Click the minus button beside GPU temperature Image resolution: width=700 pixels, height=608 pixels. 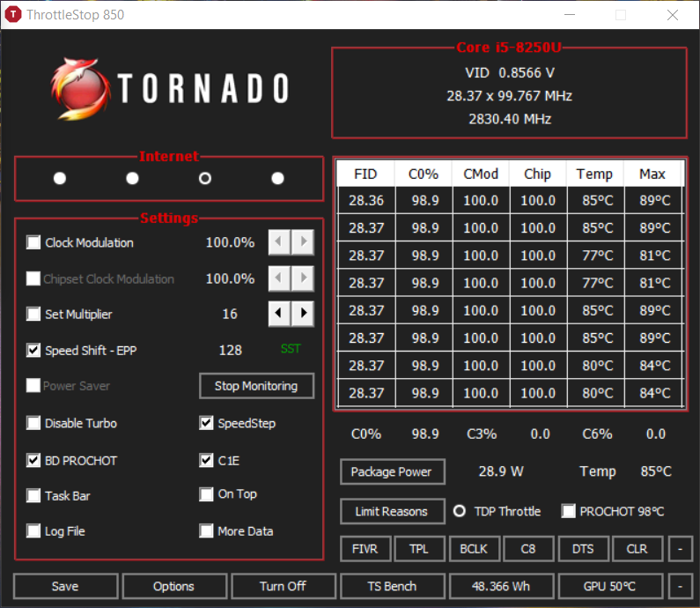coord(681,586)
